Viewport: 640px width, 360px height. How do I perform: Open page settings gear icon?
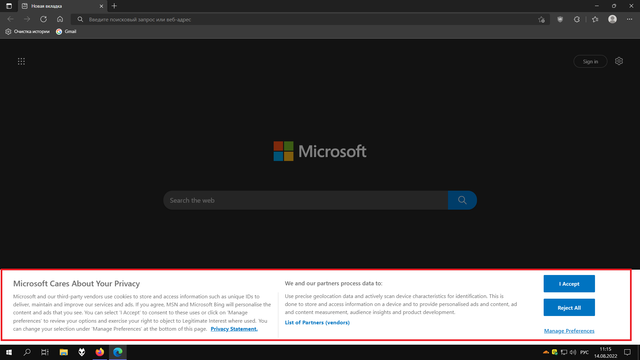[x=619, y=61]
